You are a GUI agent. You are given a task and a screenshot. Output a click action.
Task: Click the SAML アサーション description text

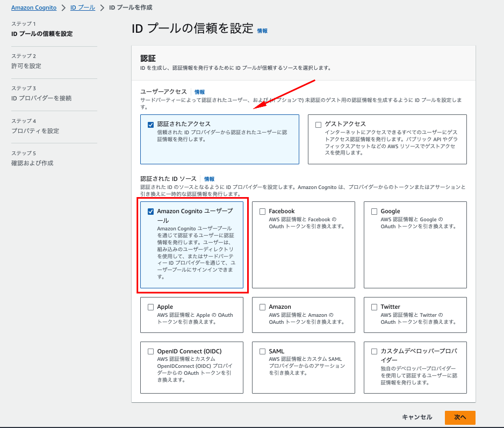pyautogui.click(x=307, y=366)
